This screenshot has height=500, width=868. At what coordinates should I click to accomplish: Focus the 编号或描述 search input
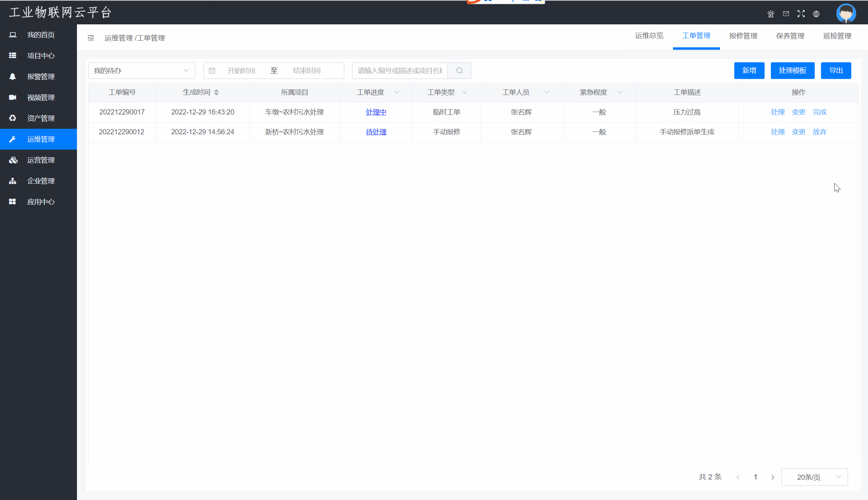[x=400, y=71]
